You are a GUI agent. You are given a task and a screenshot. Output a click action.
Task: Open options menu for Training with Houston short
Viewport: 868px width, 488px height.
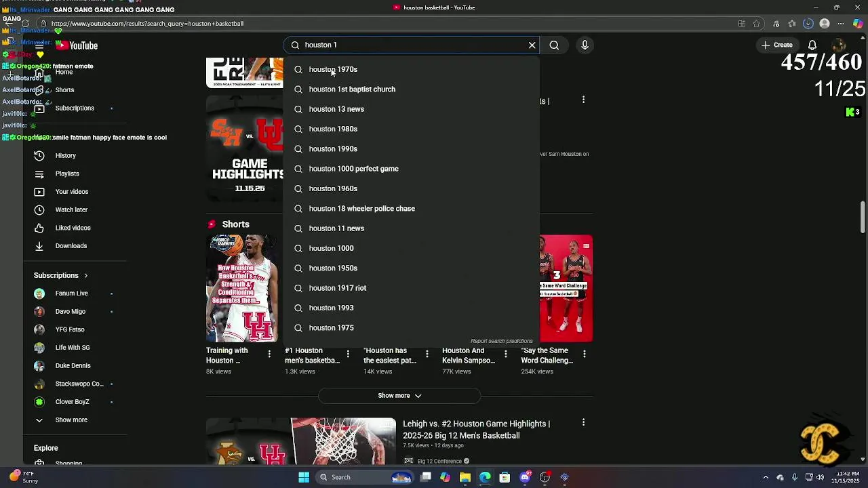269,354
